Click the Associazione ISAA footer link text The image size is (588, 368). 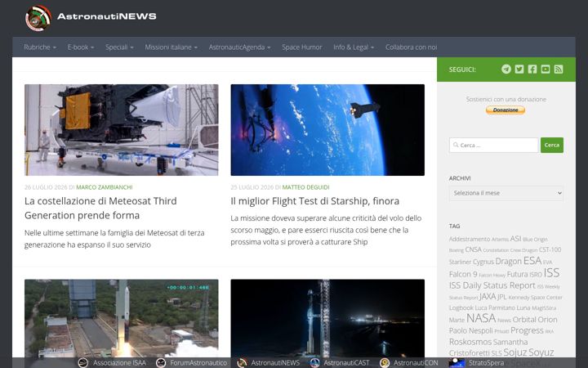tap(119, 363)
